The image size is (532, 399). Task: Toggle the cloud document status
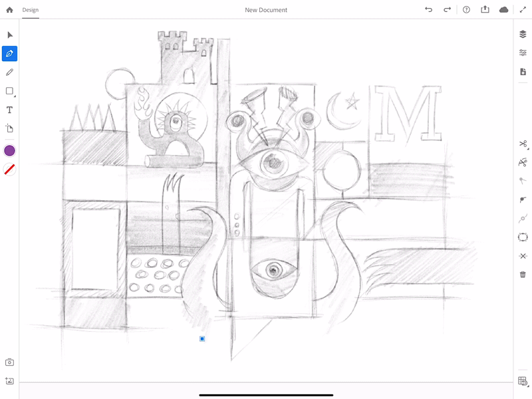coord(503,10)
